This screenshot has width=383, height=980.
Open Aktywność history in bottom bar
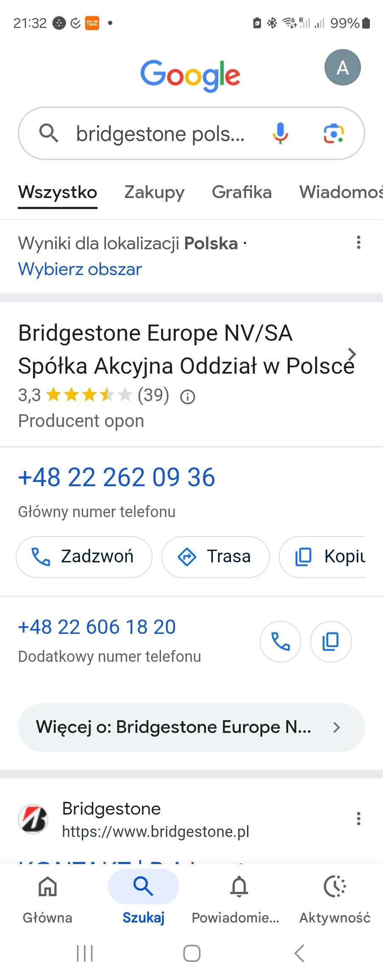pos(335,900)
